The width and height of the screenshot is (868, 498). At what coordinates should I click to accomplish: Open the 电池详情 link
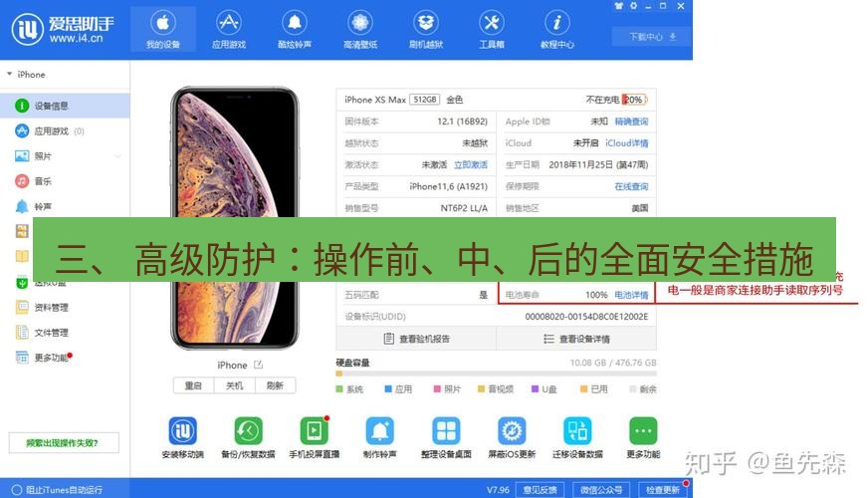point(631,295)
